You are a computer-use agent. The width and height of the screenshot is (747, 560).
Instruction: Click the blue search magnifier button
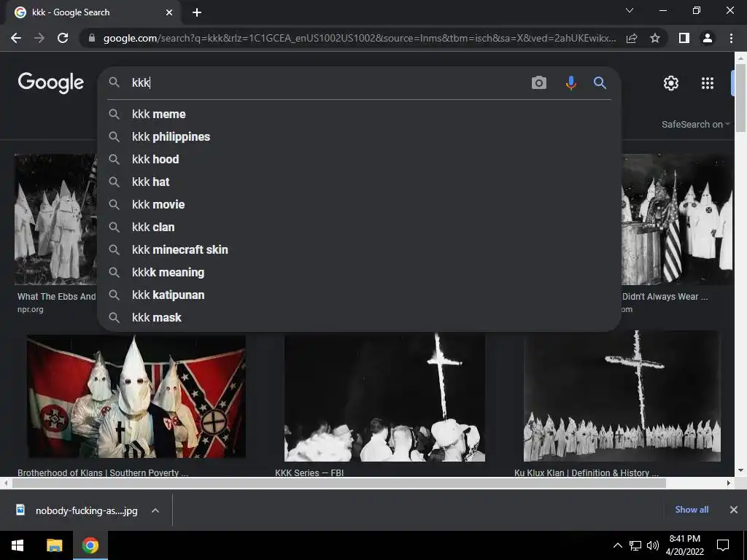point(600,83)
